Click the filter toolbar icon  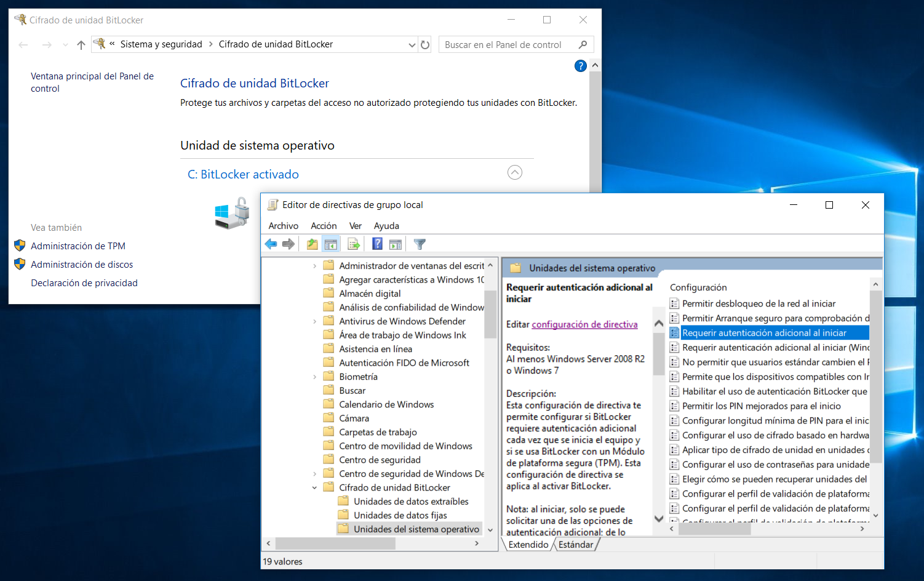(419, 244)
